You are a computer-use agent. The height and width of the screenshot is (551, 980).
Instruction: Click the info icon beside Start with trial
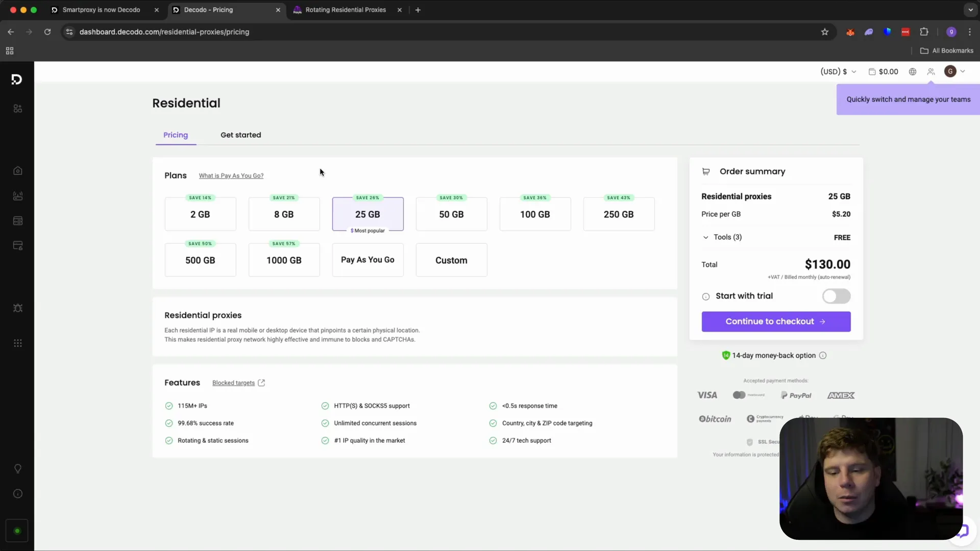pos(706,297)
